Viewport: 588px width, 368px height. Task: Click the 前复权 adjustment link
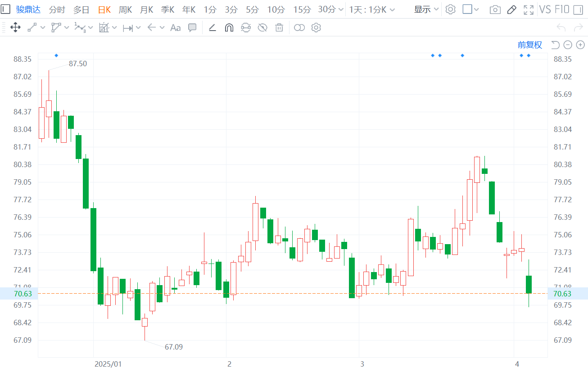529,45
